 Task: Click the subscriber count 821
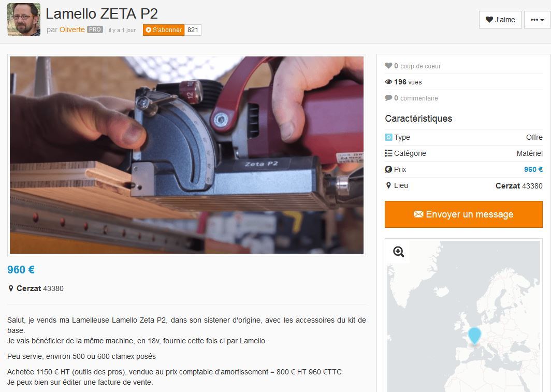(x=193, y=30)
